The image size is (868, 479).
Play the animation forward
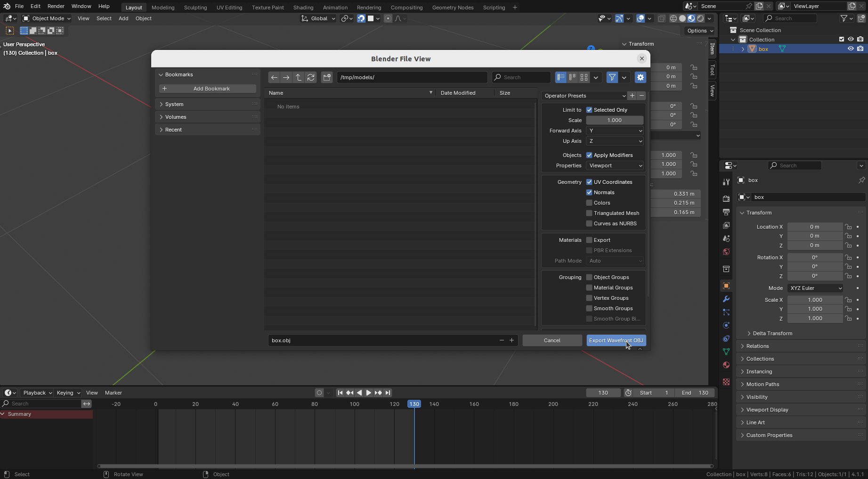pos(369,393)
